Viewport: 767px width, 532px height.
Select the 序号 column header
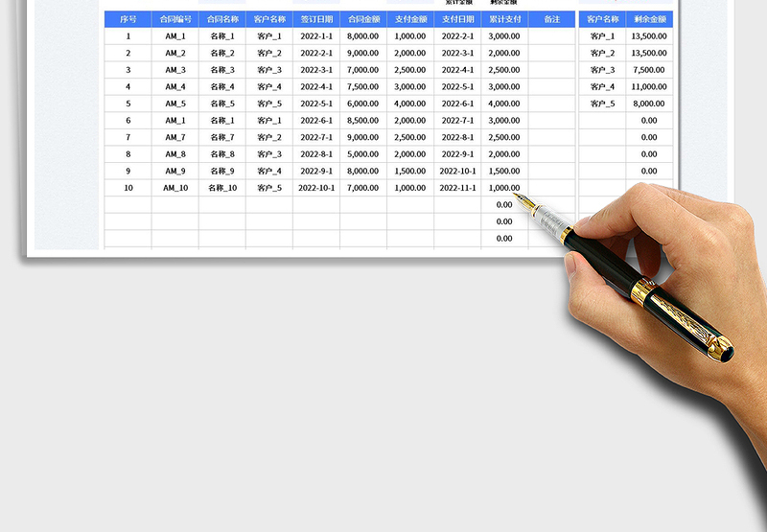pyautogui.click(x=128, y=19)
